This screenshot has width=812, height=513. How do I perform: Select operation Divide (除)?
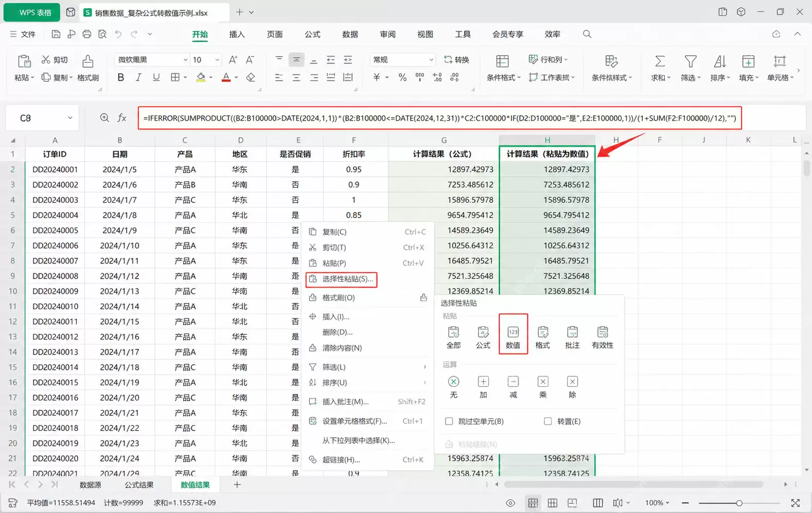pos(572,386)
